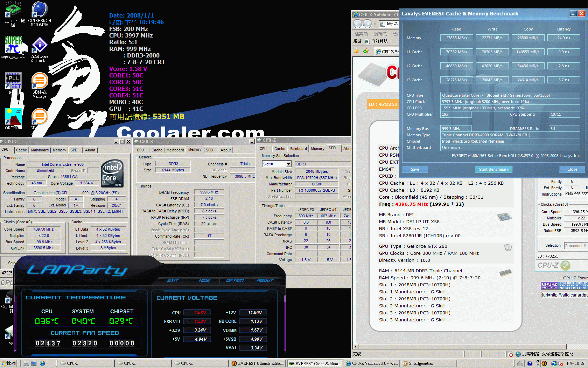
Task: Select the SPD tab in the middle CPU-Z window
Action: pyautogui.click(x=209, y=150)
